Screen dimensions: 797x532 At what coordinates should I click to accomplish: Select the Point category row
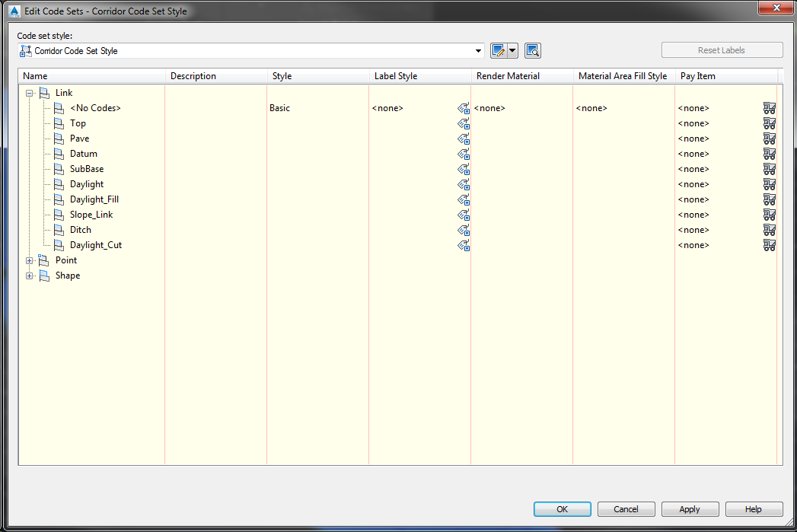pos(66,260)
